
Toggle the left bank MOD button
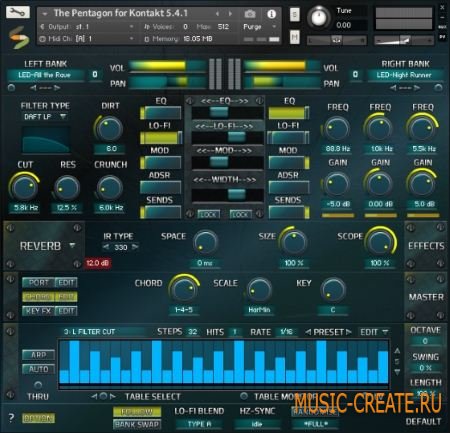[x=161, y=163]
